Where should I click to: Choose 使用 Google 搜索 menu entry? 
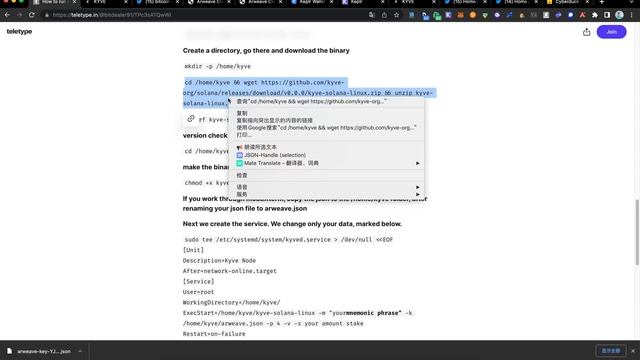327,128
